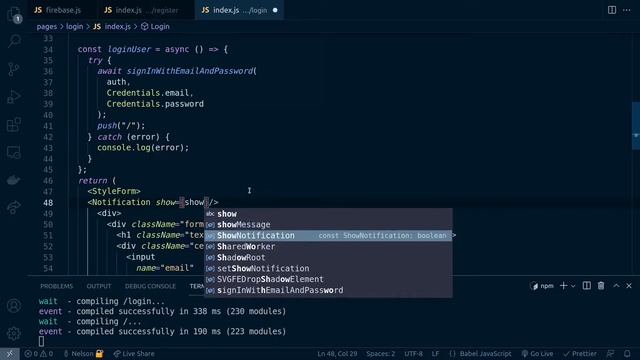
Task: Select the 'ShadowRoot' suggestion
Action: point(328,258)
